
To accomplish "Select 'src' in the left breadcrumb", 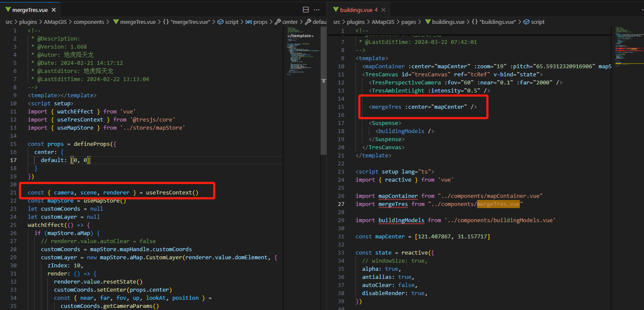I will pos(9,22).
